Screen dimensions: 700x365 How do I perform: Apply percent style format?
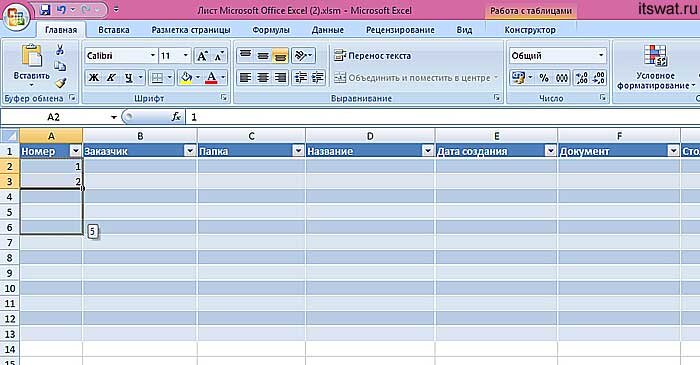(544, 78)
